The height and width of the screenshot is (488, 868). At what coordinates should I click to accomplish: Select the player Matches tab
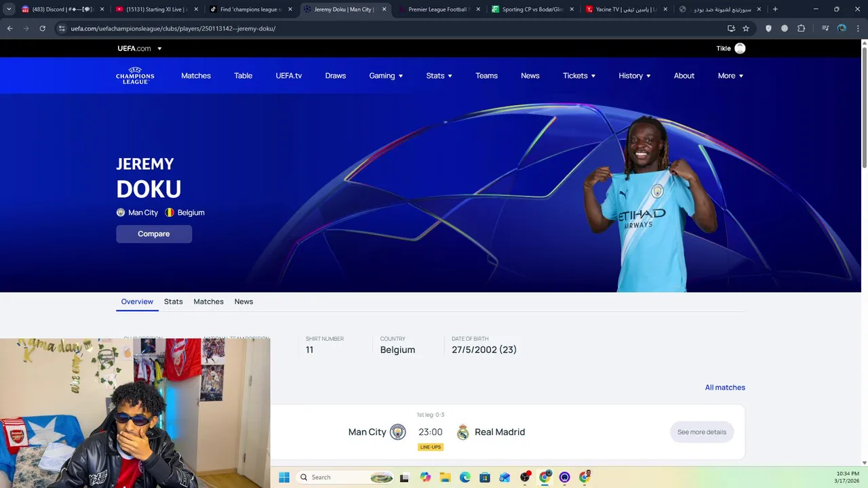tap(208, 302)
